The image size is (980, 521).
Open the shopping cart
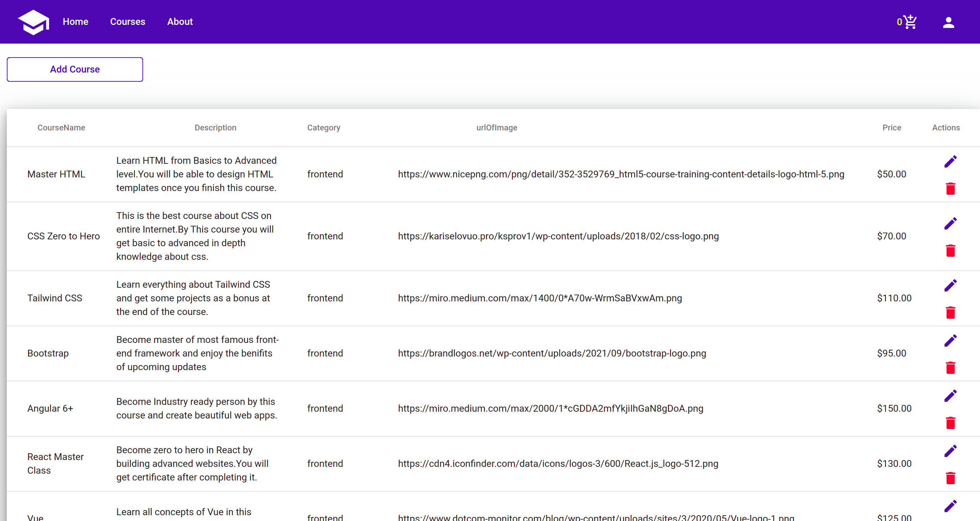tap(909, 22)
